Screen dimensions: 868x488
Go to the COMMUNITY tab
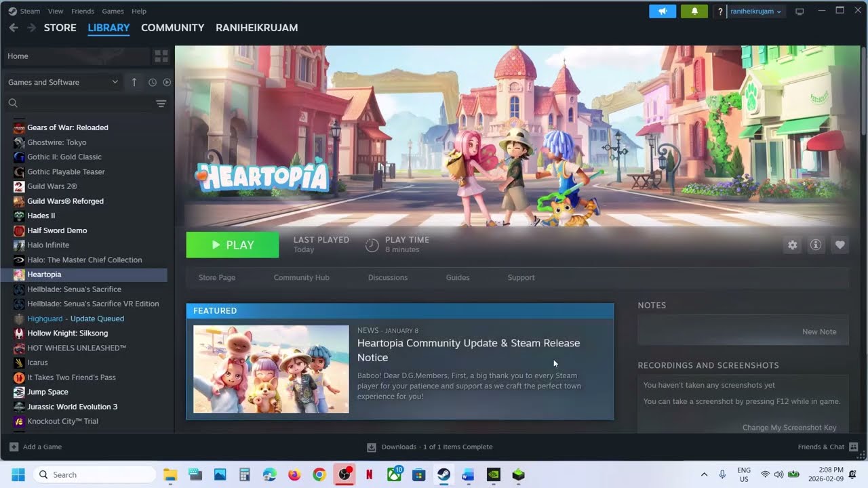click(172, 28)
